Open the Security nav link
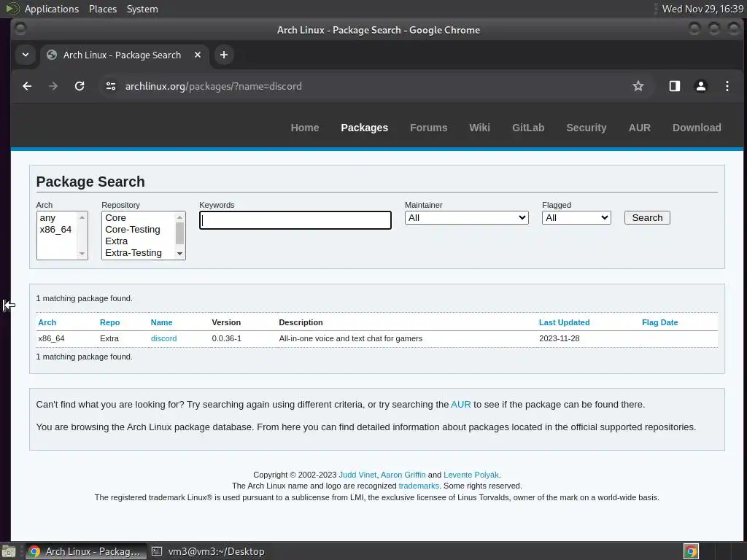This screenshot has height=560, width=747. pos(587,128)
